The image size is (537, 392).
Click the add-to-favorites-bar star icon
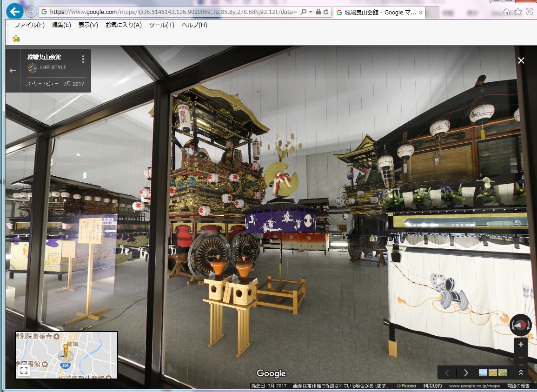(16, 39)
